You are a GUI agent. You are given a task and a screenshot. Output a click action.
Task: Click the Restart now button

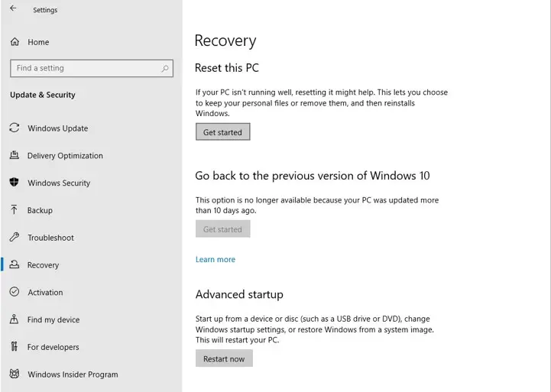[x=224, y=358]
